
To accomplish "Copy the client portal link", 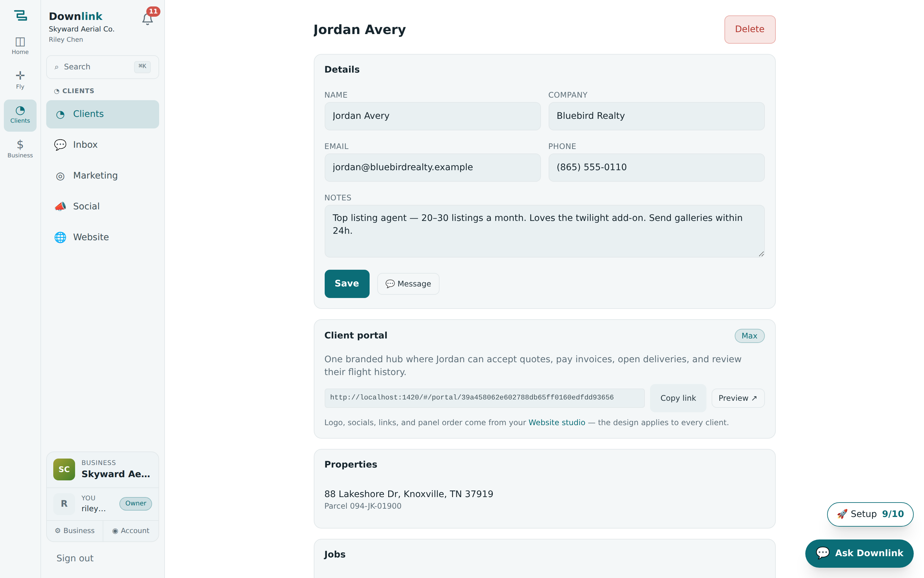I will [678, 398].
